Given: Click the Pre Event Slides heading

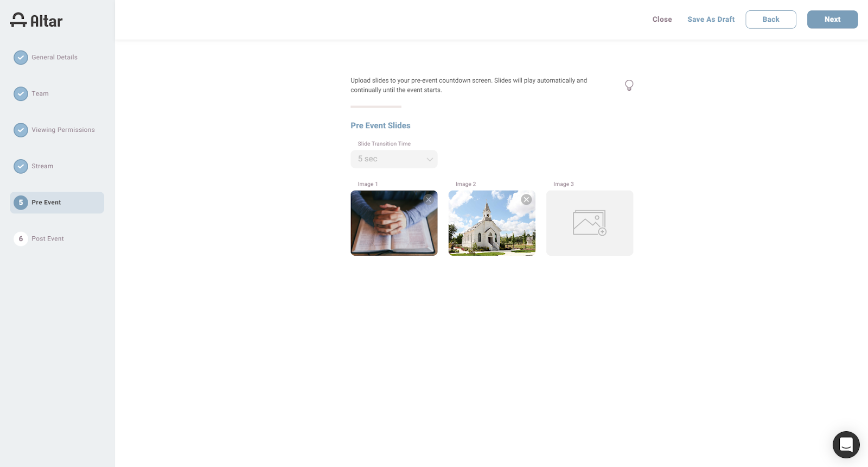Looking at the screenshot, I should (380, 126).
